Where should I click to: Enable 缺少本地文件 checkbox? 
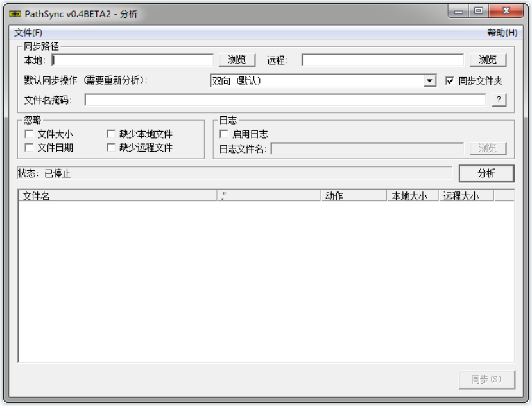[x=111, y=134]
